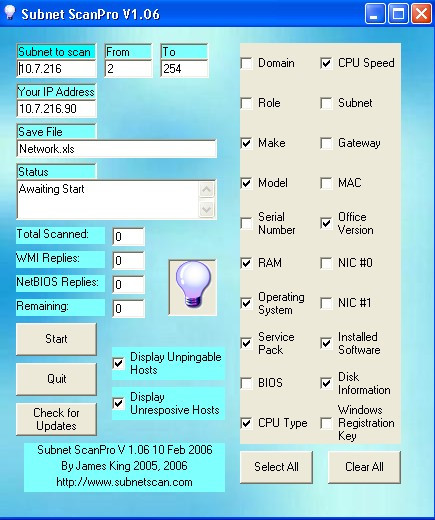
Task: Uncheck Display Unresposive Hosts
Action: 119,403
